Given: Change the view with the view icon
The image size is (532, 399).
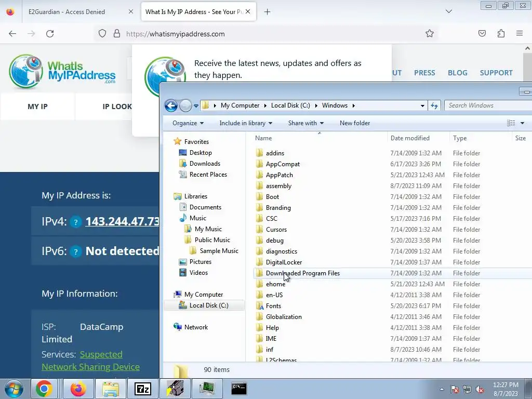Looking at the screenshot, I should click(511, 123).
